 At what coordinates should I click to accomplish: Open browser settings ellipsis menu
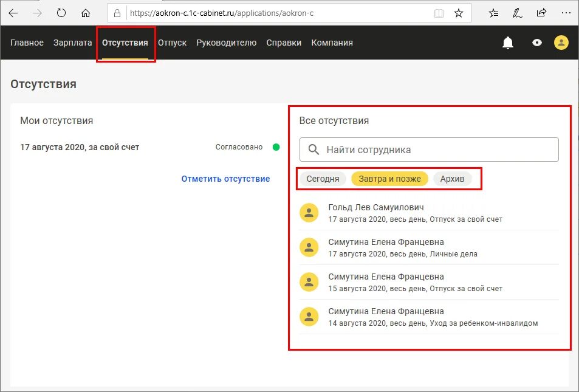566,13
